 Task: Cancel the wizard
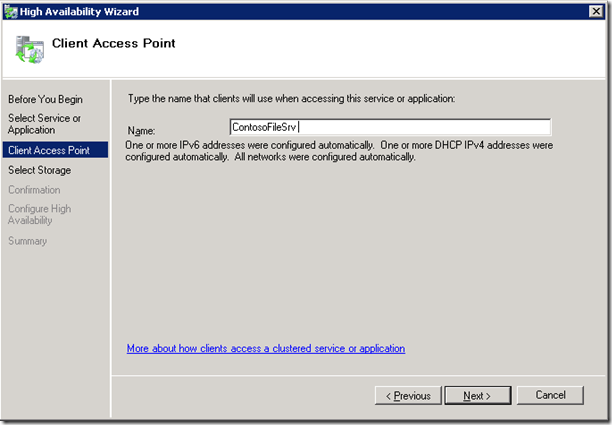tap(550, 395)
